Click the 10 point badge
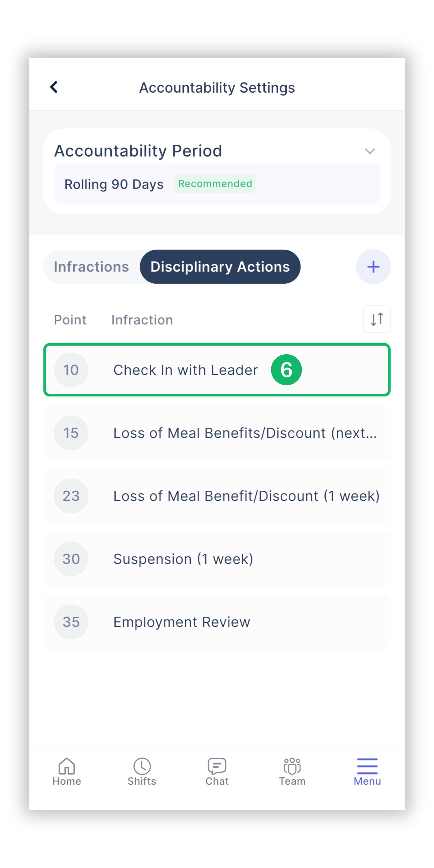The width and height of the screenshot is (434, 868). (x=71, y=369)
